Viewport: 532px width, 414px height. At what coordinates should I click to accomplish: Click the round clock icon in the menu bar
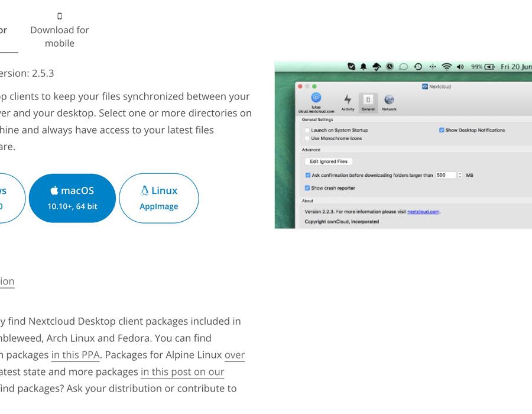(x=390, y=66)
